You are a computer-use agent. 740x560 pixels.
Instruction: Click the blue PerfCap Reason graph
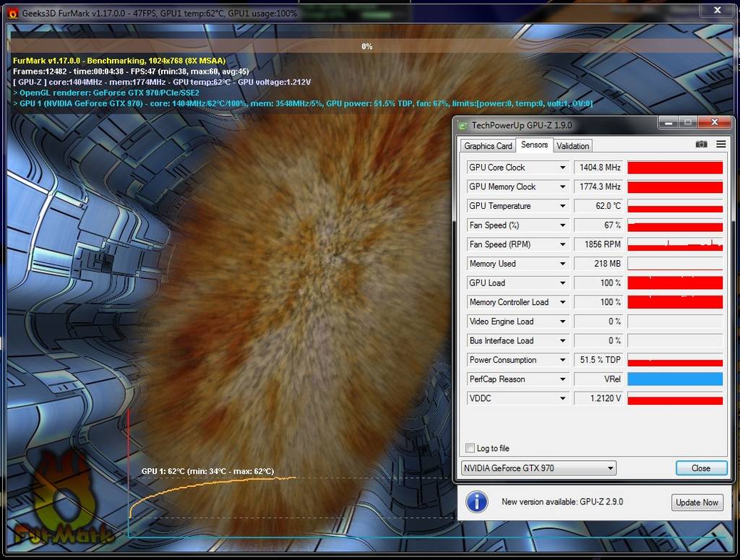675,379
